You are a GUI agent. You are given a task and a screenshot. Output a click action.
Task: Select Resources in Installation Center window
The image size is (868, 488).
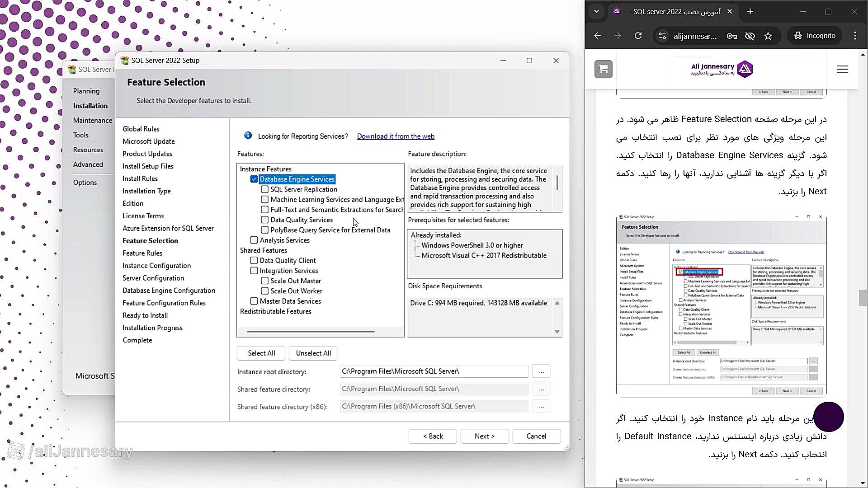tap(88, 150)
